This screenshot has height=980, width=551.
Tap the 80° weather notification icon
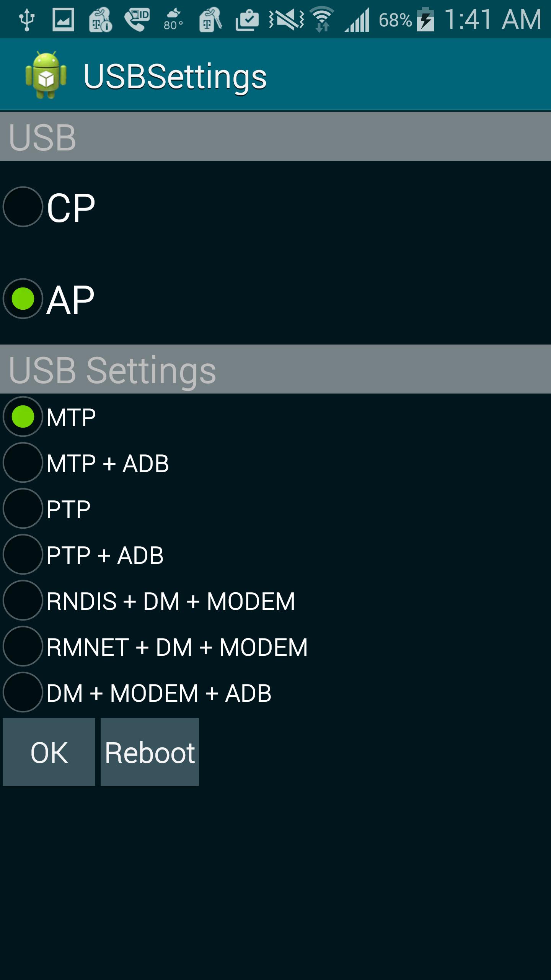click(x=174, y=20)
